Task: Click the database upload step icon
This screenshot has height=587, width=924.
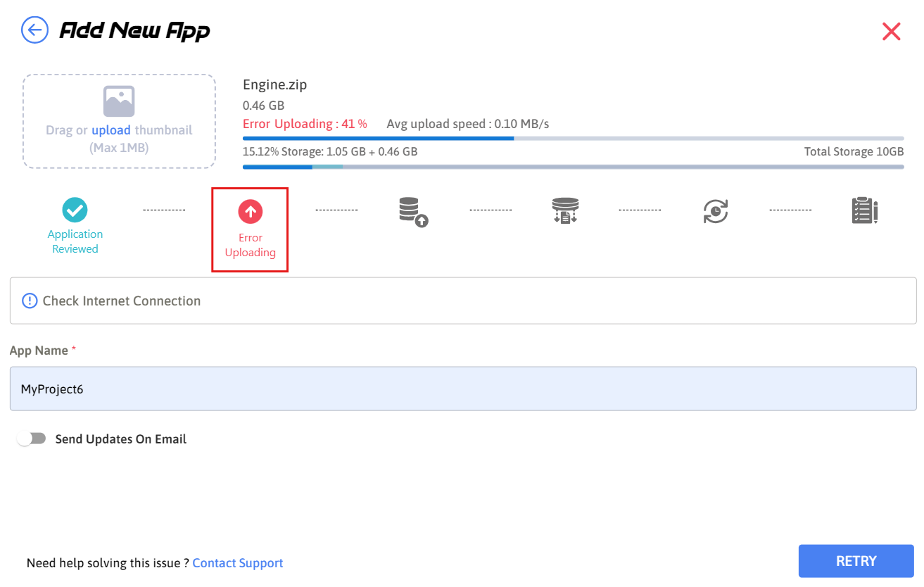Action: tap(413, 211)
